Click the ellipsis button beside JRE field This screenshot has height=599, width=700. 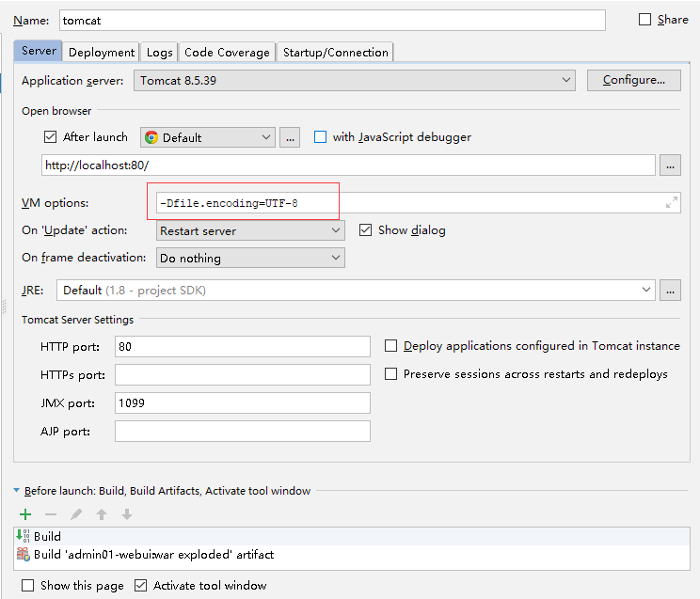(x=670, y=291)
